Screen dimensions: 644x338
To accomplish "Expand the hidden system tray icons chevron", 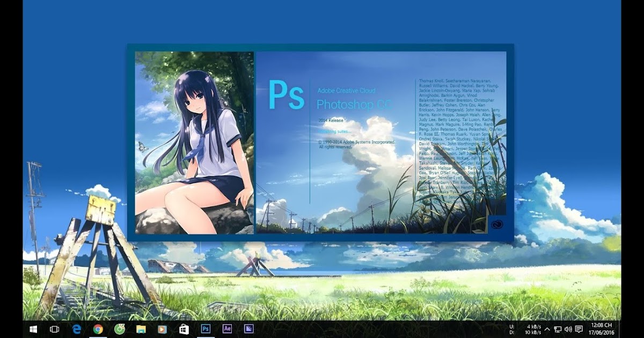I will (547, 329).
